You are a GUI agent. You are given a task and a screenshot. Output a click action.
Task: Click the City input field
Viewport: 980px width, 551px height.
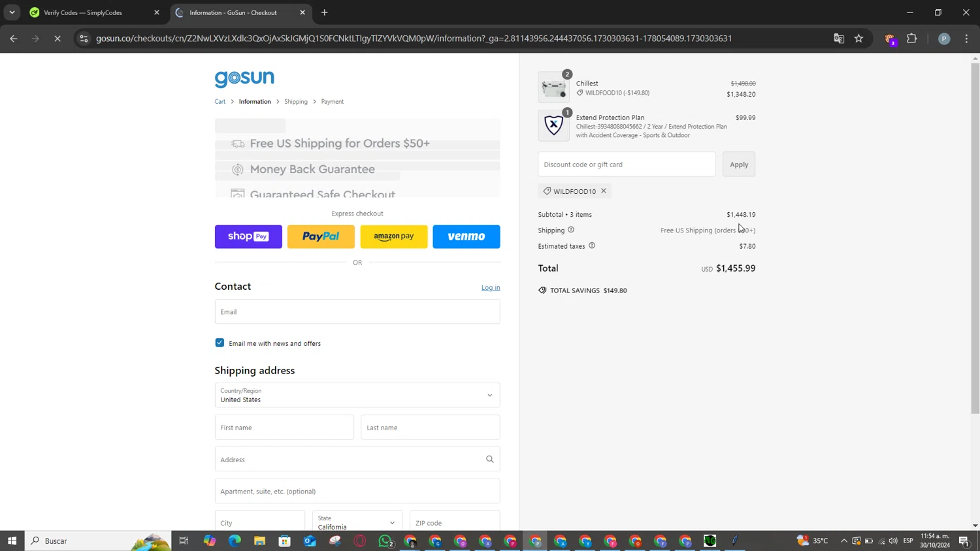pyautogui.click(x=260, y=522)
